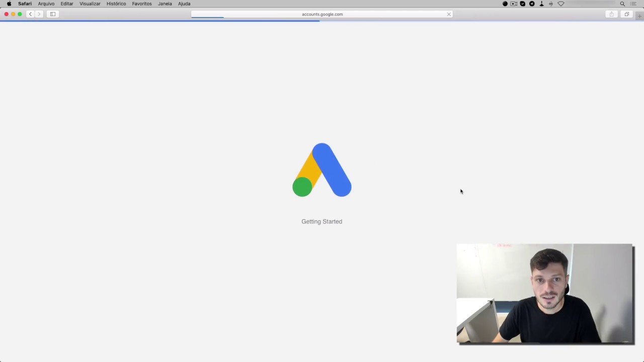Viewport: 644px width, 362px height.
Task: Open the Ajuda menu
Action: 184,4
